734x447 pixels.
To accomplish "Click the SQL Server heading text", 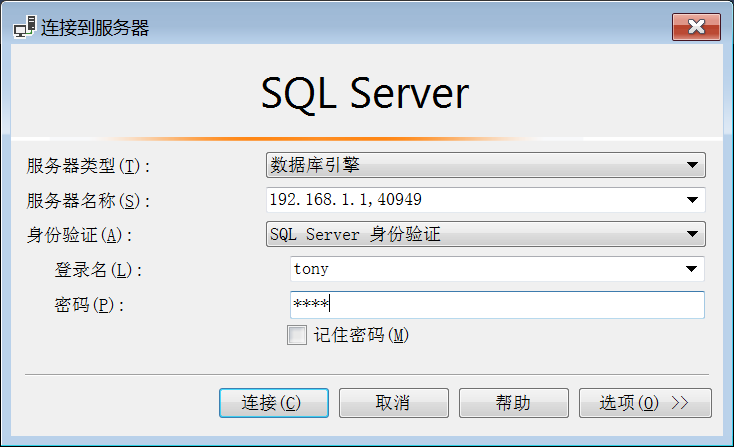I will click(365, 94).
